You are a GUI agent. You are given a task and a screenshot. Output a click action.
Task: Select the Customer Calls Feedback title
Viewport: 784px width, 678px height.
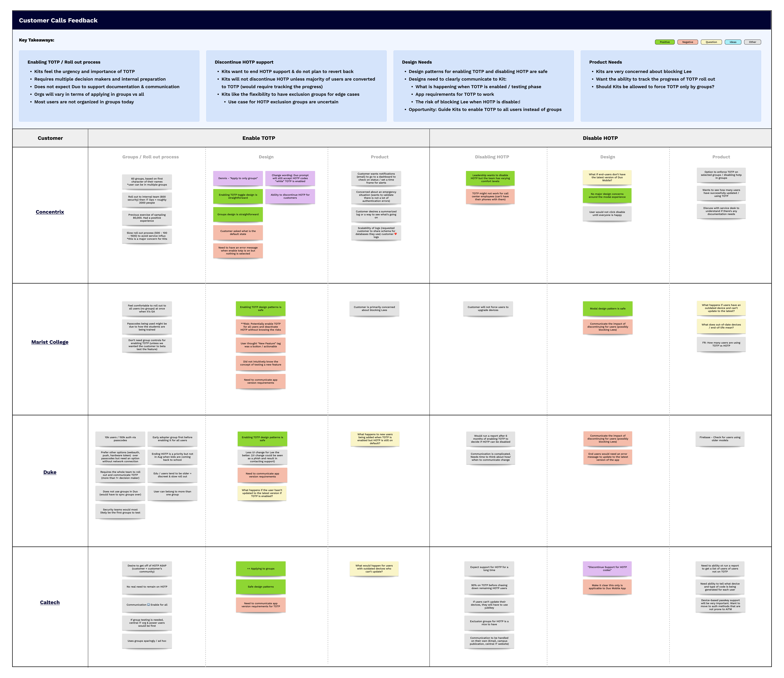click(58, 20)
